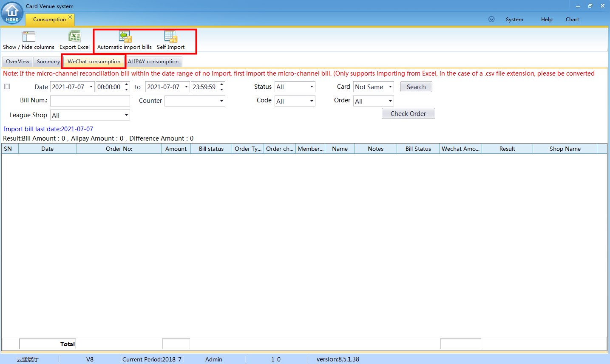Viewport: 610px width, 364px height.
Task: Click the Search button
Action: (x=416, y=87)
